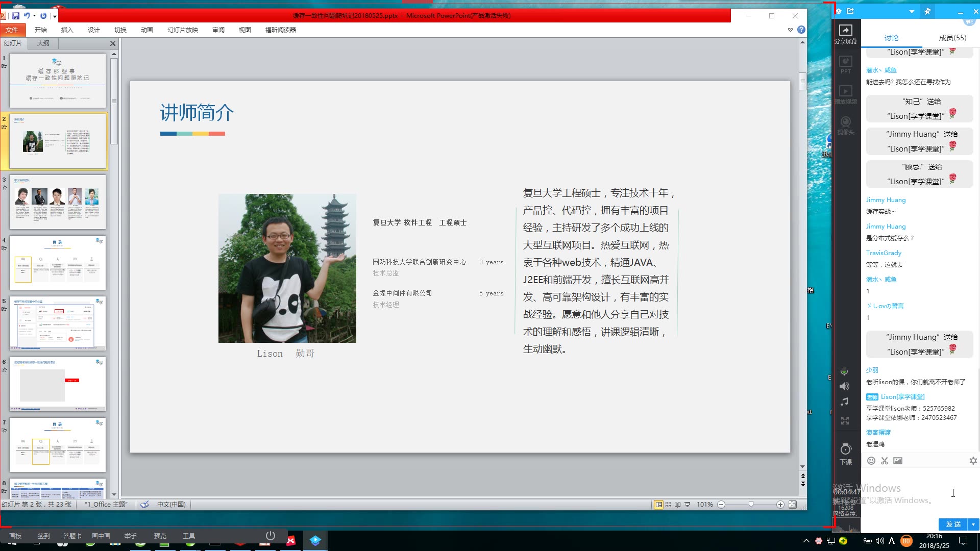980x551 pixels.
Task: Click the 下课 end class button
Action: (x=846, y=453)
